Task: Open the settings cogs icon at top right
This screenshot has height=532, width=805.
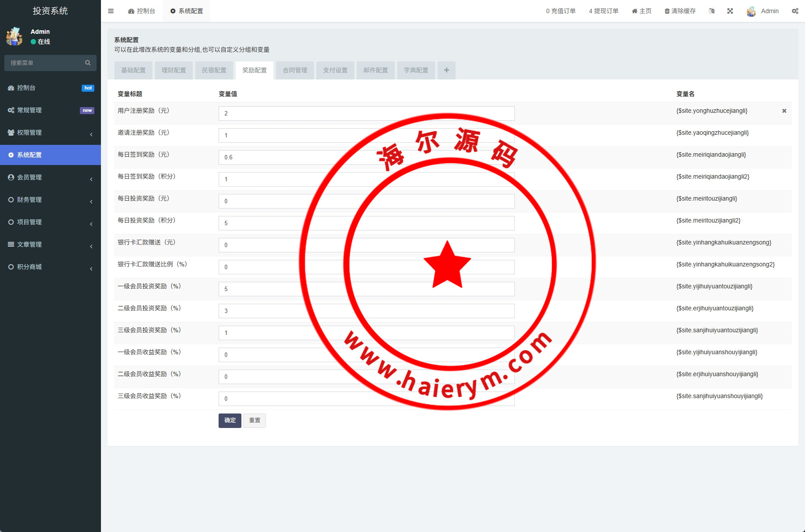Action: point(795,11)
